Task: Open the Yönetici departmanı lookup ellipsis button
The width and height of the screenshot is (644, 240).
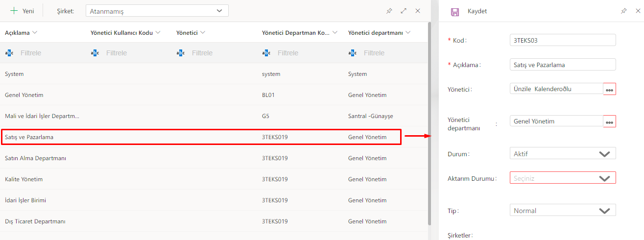Action: [x=609, y=121]
